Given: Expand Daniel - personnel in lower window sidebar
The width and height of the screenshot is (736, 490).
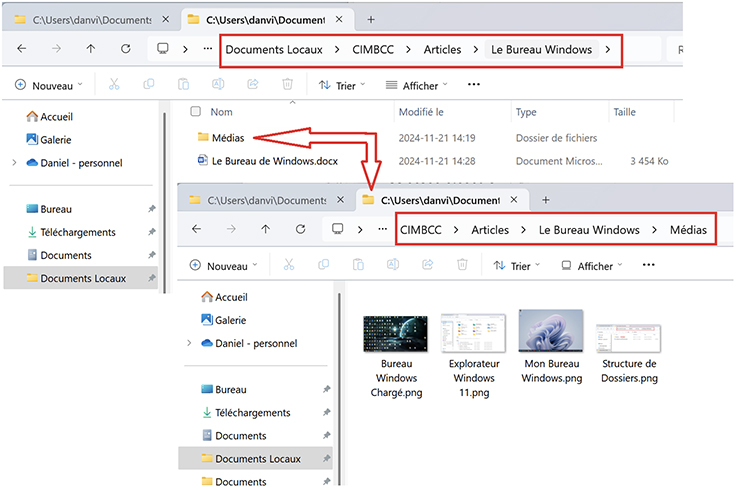Looking at the screenshot, I should tap(189, 343).
